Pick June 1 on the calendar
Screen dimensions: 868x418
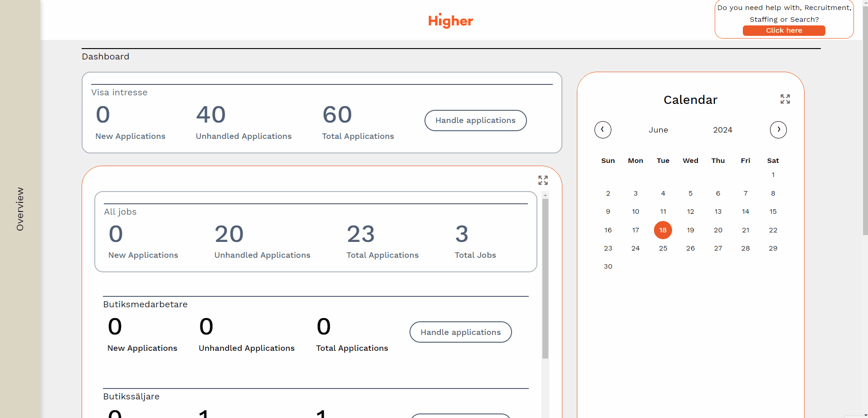pos(773,175)
